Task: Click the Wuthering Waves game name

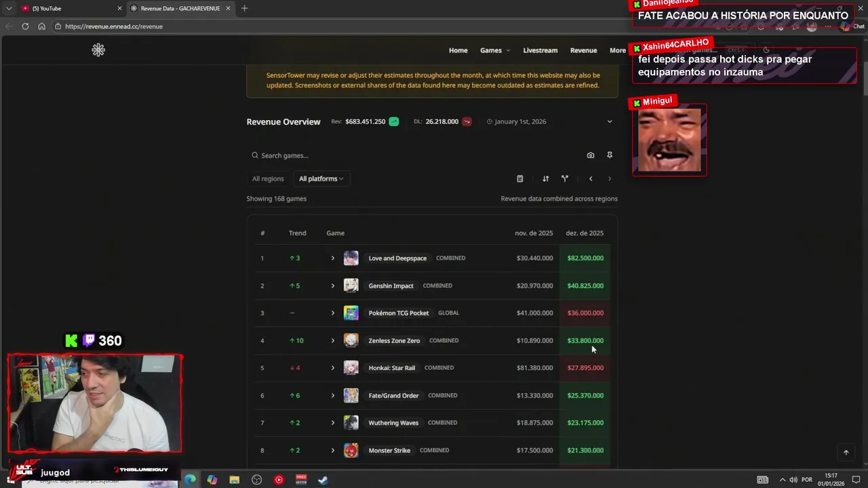Action: pos(393,423)
